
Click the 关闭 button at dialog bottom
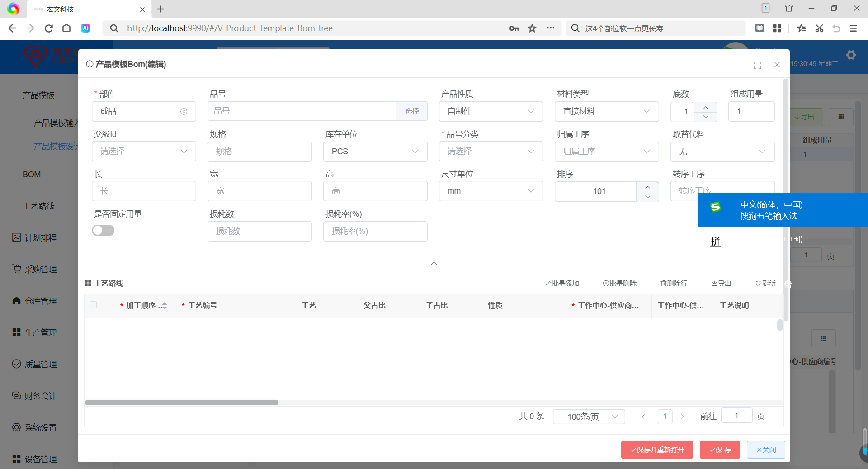pyautogui.click(x=766, y=450)
